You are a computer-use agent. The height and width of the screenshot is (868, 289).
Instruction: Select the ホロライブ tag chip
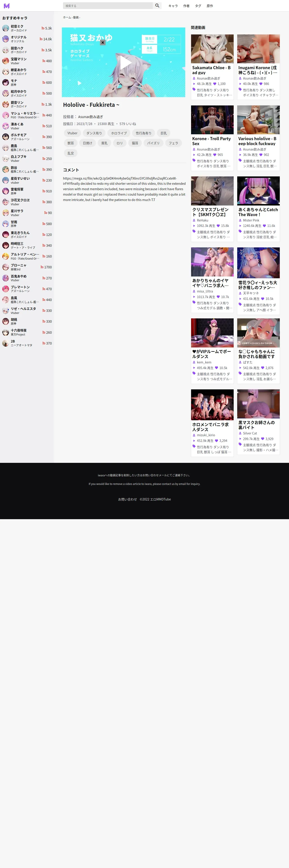pyautogui.click(x=119, y=133)
